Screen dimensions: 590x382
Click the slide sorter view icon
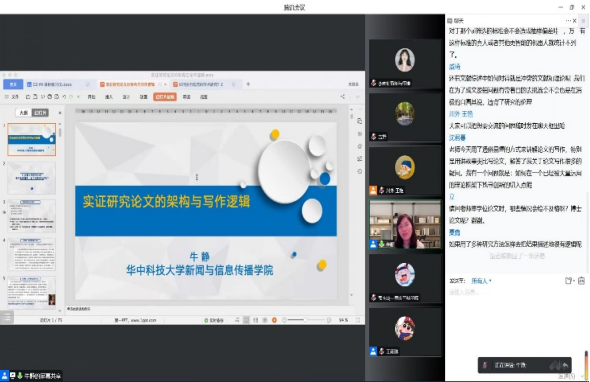click(255, 320)
